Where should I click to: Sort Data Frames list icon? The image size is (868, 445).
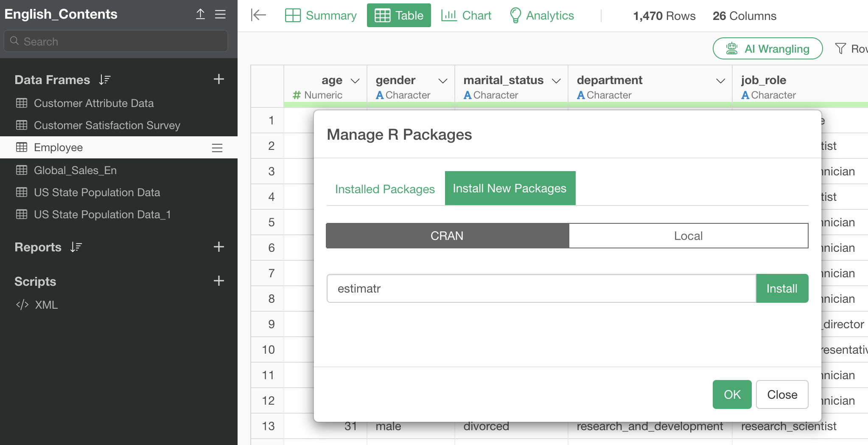(x=105, y=79)
